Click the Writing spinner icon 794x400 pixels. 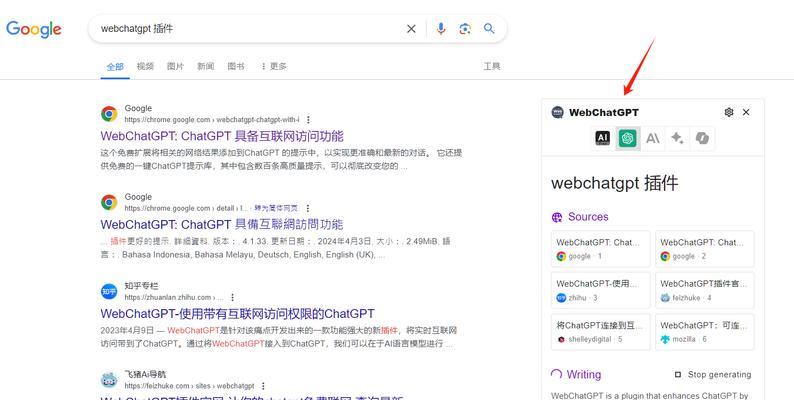pyautogui.click(x=557, y=375)
